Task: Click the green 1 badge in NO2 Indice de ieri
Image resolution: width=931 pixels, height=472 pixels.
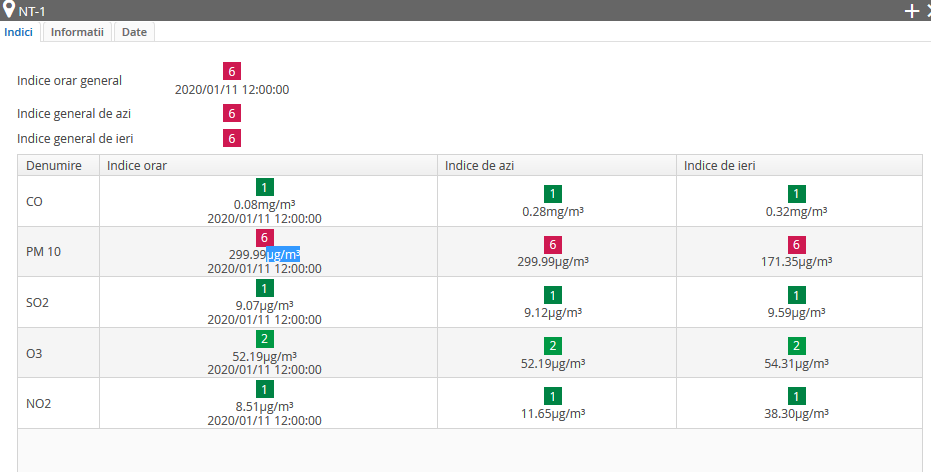Action: 796,396
